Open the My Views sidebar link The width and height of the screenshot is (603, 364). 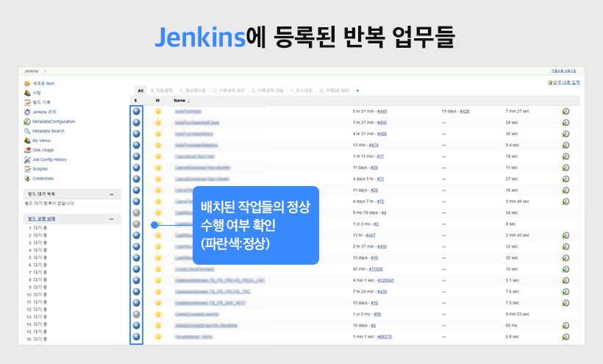[43, 140]
